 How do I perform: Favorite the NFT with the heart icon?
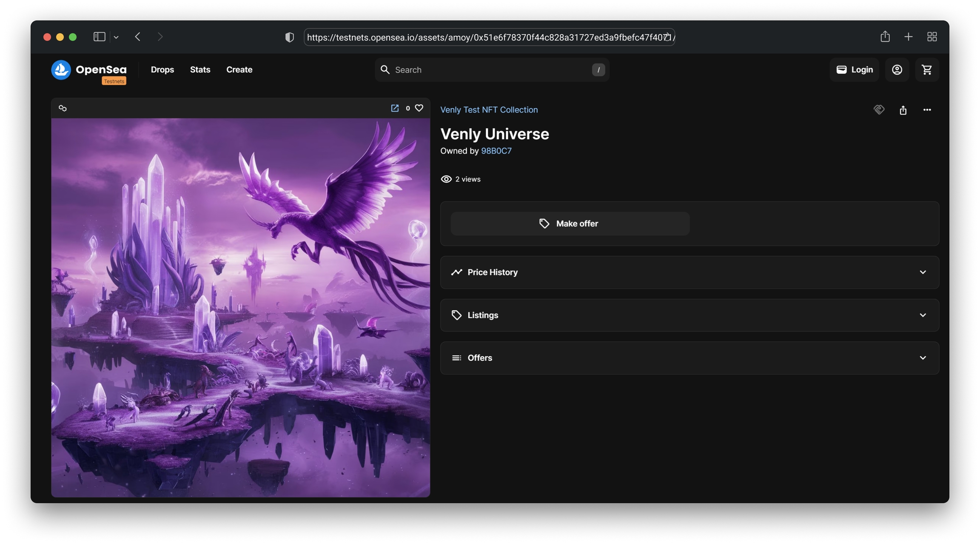point(419,108)
